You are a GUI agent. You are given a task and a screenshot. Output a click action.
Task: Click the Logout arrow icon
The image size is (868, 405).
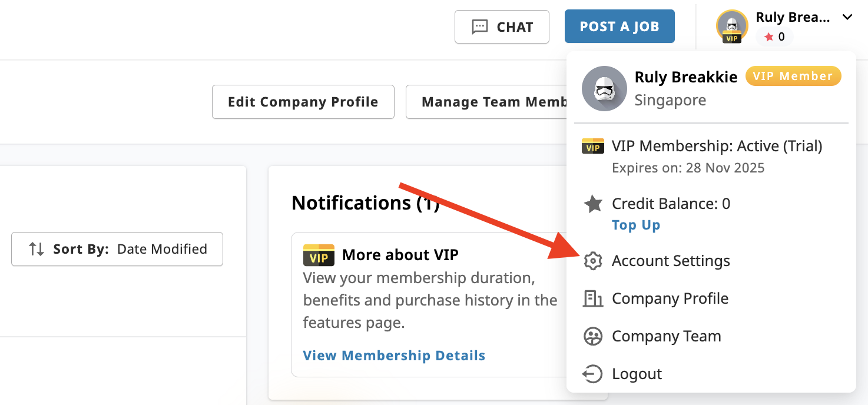593,374
